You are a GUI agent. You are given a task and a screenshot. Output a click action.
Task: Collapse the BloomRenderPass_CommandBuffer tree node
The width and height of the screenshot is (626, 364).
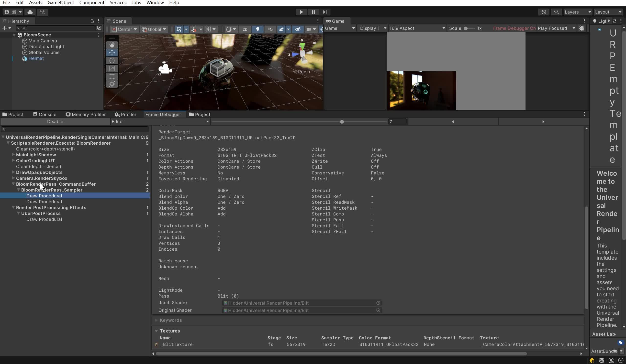click(13, 184)
